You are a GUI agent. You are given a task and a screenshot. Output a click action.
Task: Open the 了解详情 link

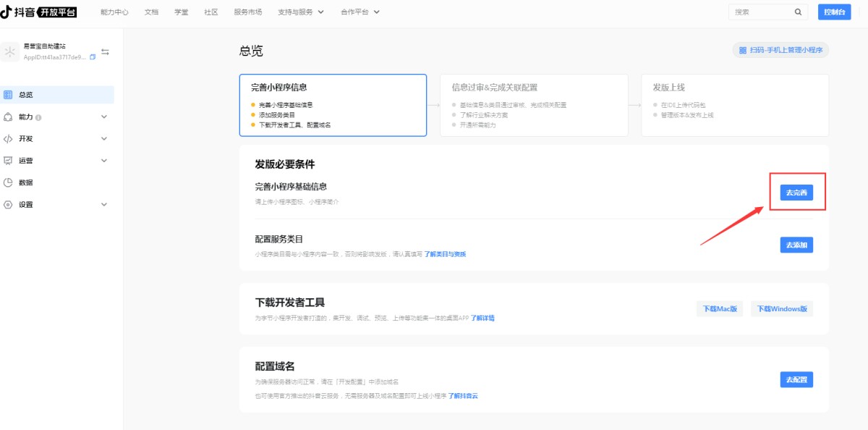pos(482,318)
